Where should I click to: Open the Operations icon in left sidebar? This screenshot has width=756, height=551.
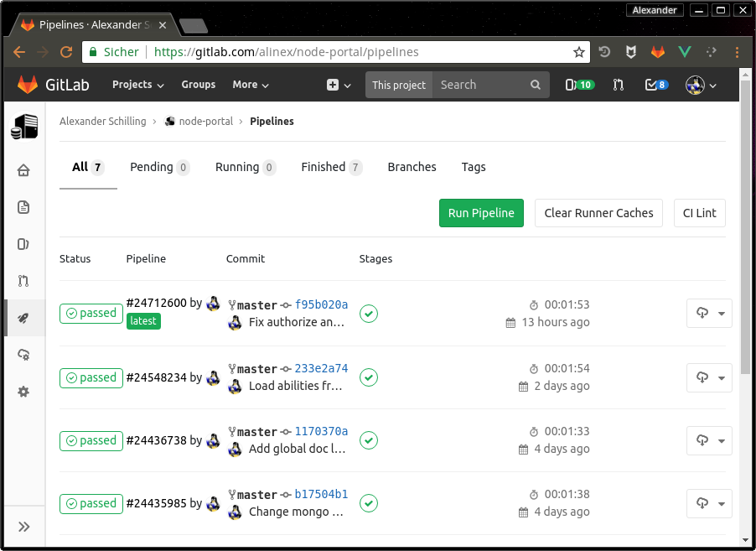coord(23,354)
